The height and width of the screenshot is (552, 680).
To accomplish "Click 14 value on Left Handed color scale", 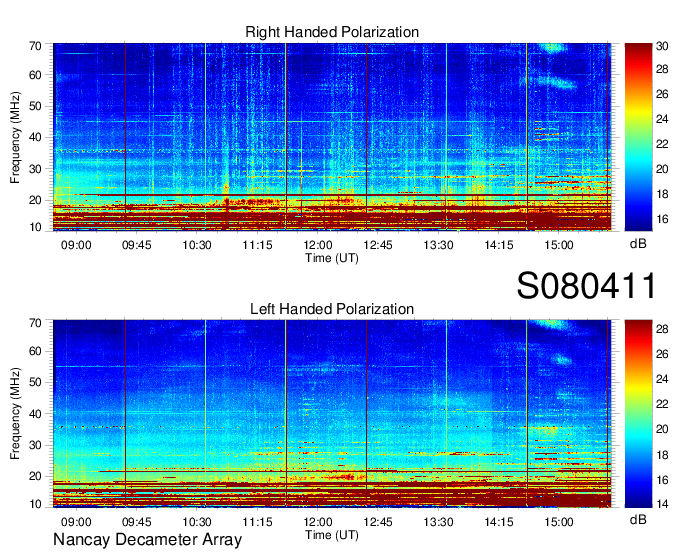I will click(x=662, y=504).
